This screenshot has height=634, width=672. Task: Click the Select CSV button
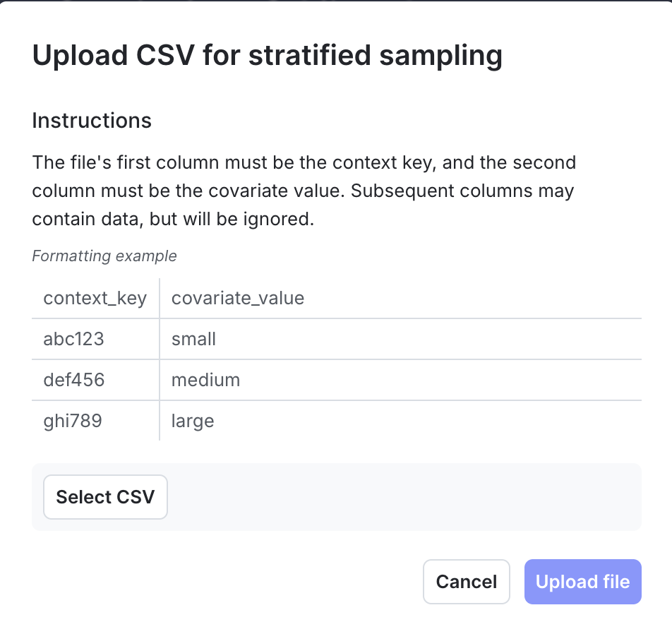click(x=105, y=497)
